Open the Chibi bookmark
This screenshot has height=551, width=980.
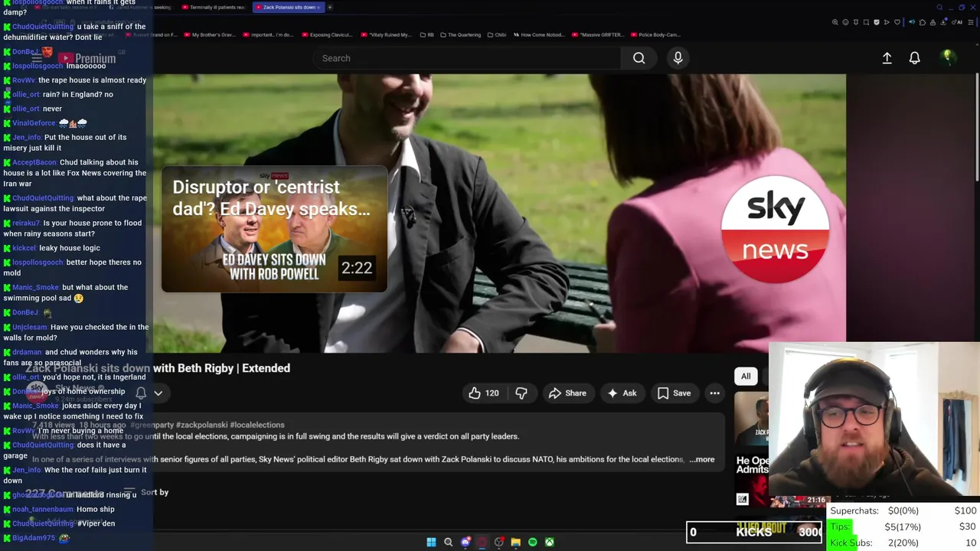tap(497, 34)
